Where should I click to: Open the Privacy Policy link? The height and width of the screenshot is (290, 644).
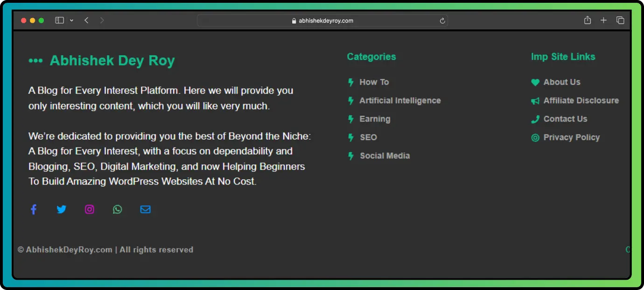point(572,137)
